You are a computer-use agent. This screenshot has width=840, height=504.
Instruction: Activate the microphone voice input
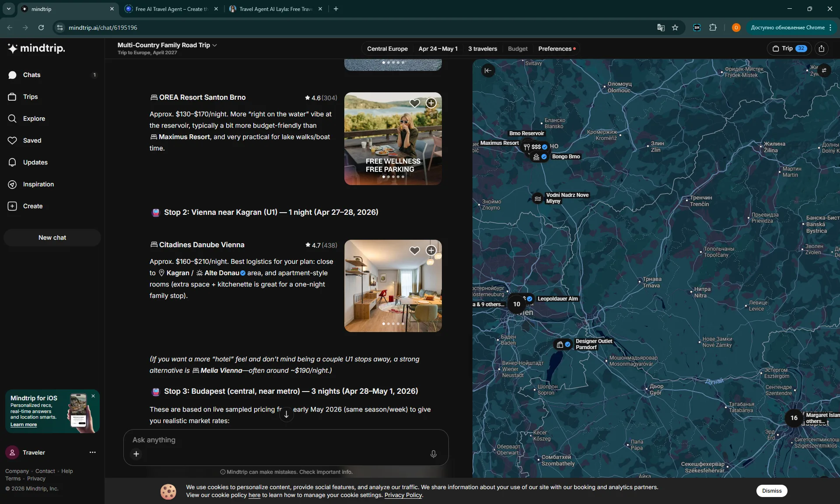tap(433, 454)
